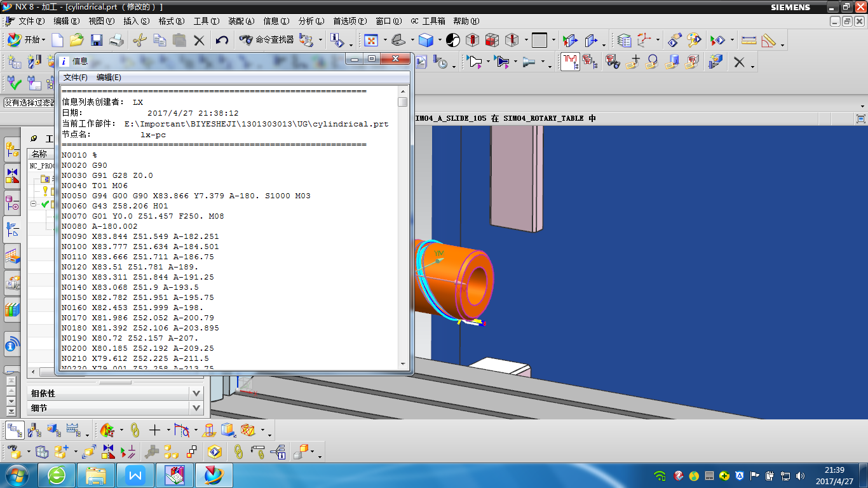868x488 pixels.
Task: Select line N0040 T01 M06
Action: pyautogui.click(x=95, y=186)
